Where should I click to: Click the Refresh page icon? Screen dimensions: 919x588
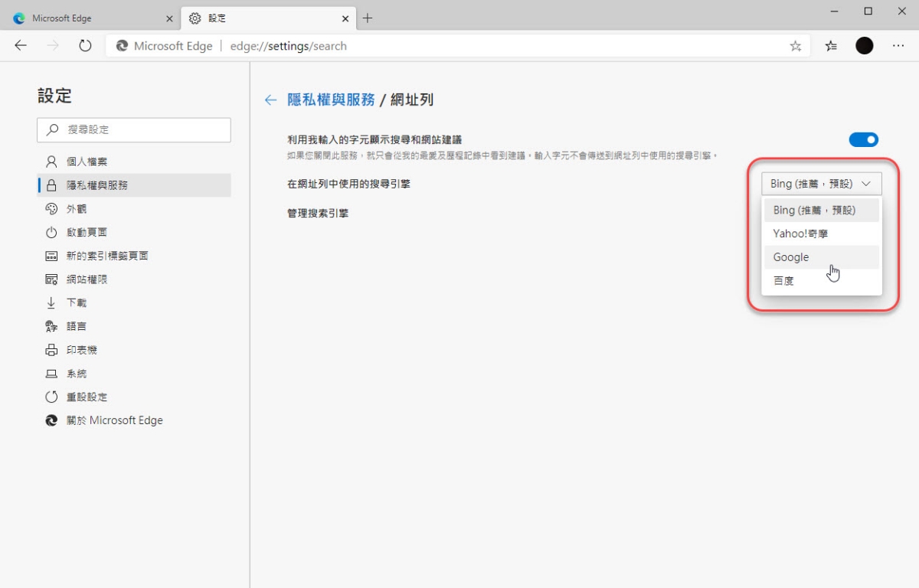tap(85, 46)
